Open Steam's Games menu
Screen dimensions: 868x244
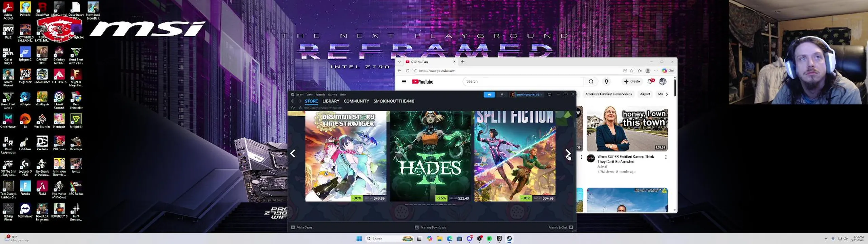coord(333,95)
